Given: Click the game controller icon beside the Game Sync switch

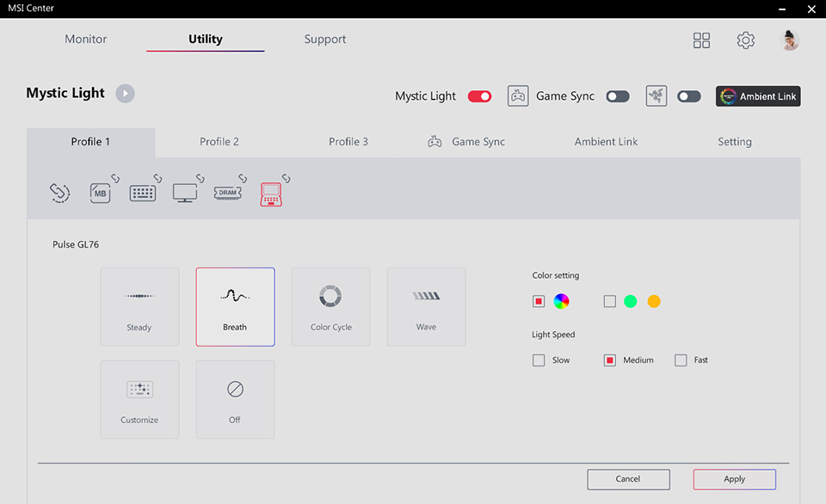Looking at the screenshot, I should 518,95.
